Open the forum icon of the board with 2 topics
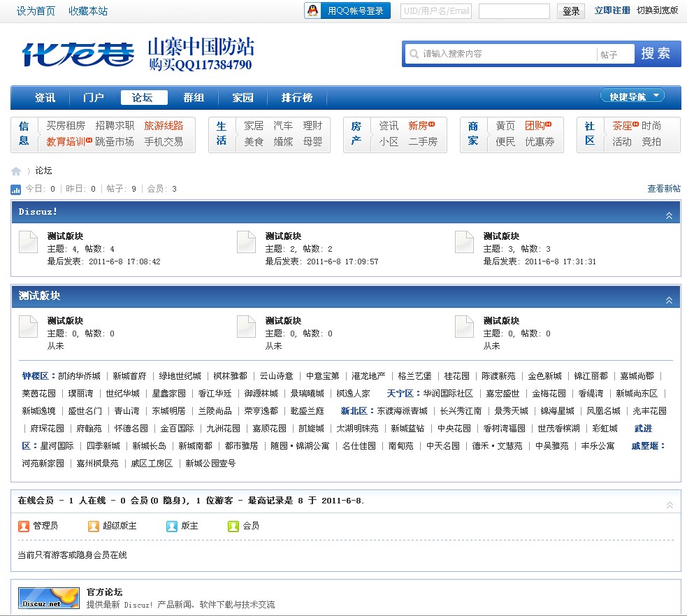This screenshot has width=687, height=616. pos(246,242)
